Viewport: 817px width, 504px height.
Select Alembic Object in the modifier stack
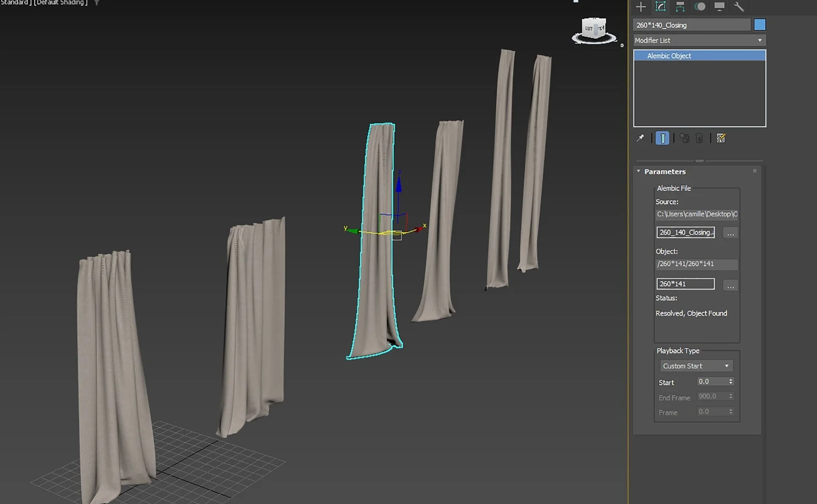(x=669, y=55)
